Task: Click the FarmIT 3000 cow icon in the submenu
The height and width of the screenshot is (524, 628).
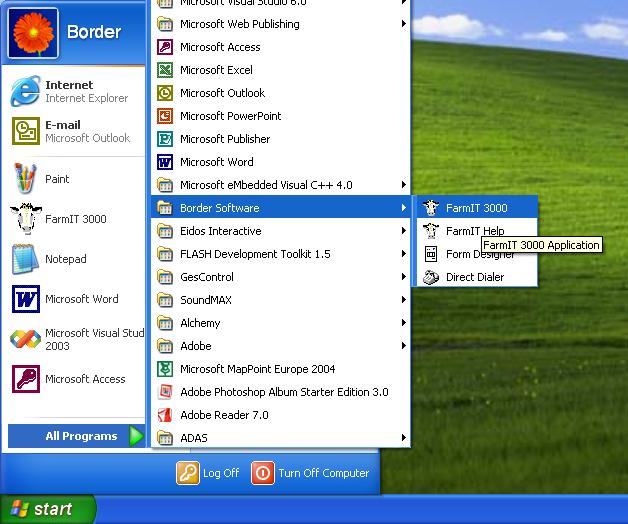Action: 431,208
